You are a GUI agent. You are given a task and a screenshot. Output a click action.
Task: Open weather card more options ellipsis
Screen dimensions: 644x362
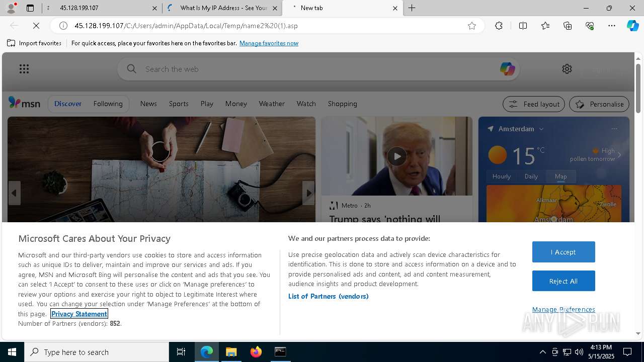coord(614,129)
